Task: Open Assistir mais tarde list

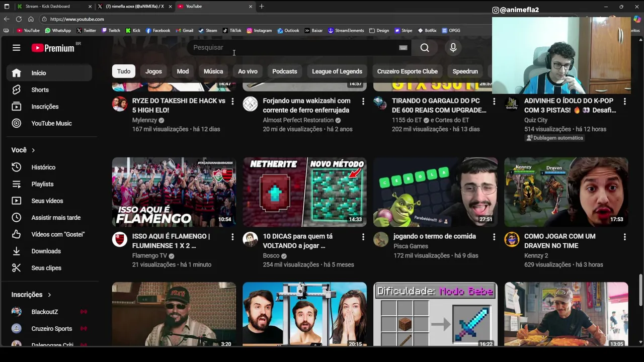Action: click(49, 218)
